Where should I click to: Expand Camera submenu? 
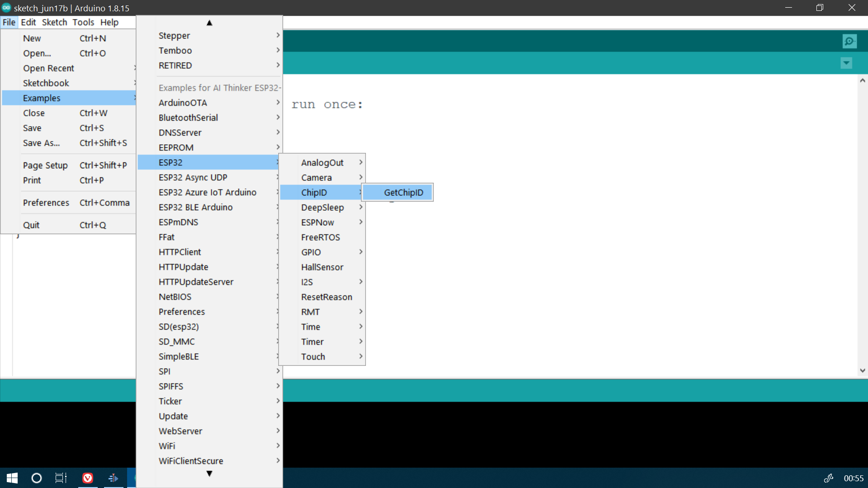[322, 177]
